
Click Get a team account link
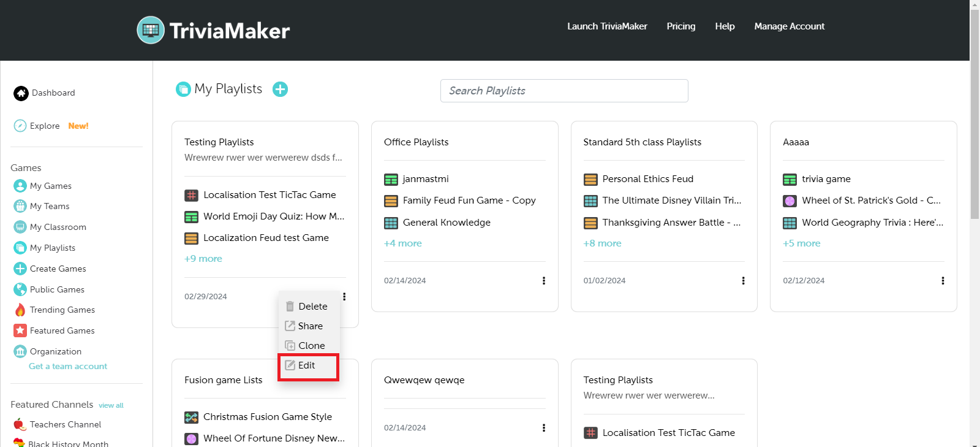click(x=68, y=366)
